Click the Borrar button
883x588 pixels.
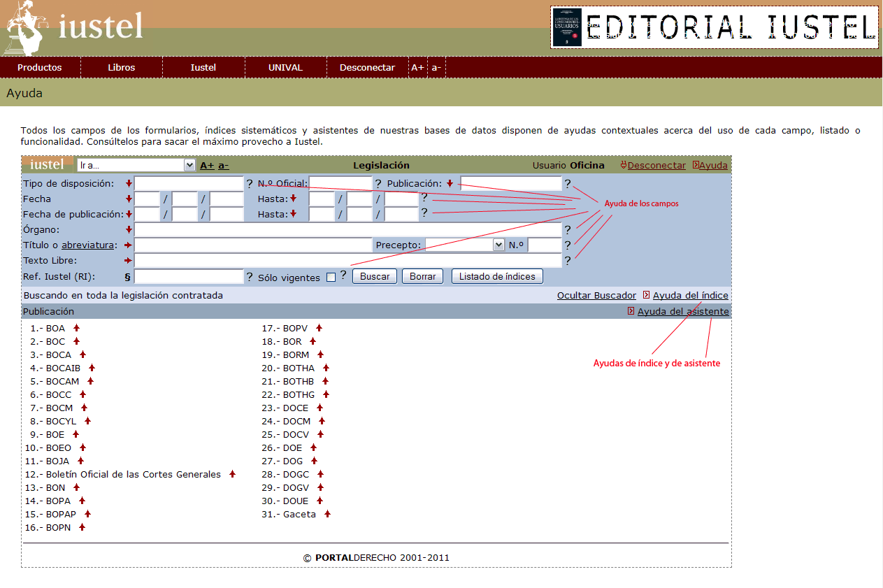(x=422, y=276)
